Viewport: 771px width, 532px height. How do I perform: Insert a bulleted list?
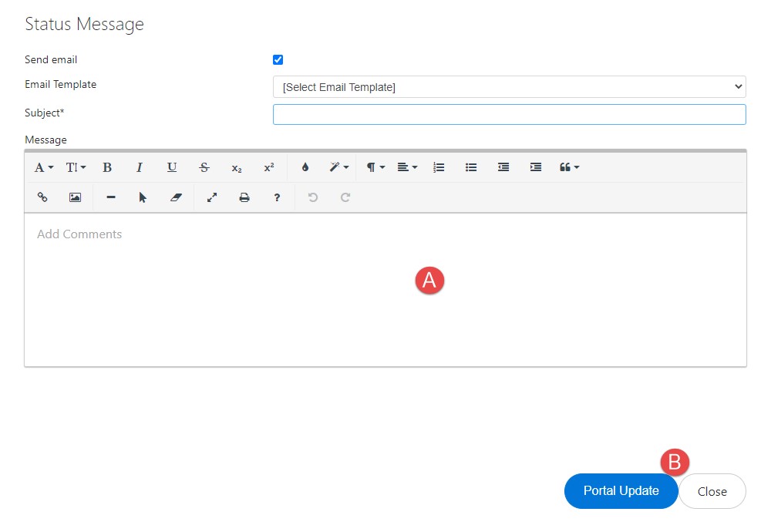(471, 167)
